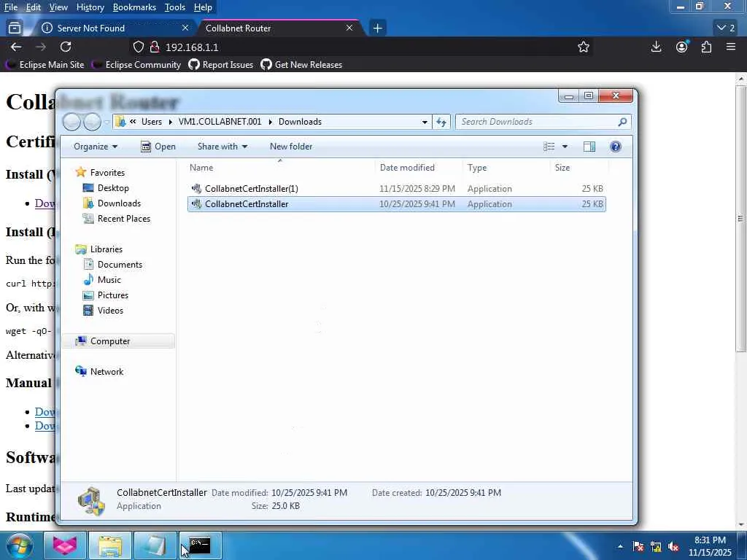The width and height of the screenshot is (747, 560).
Task: Expand the Share with dropdown
Action: 222,146
